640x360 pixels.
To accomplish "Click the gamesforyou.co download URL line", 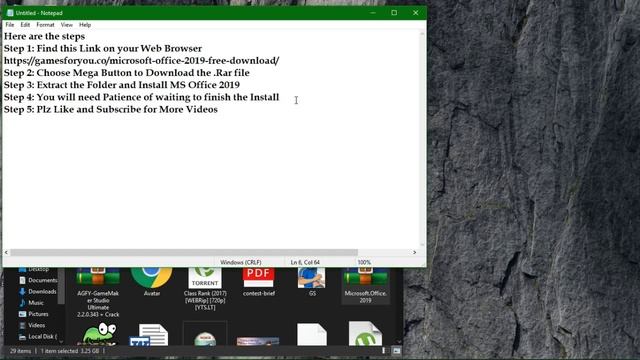I will pos(142,61).
